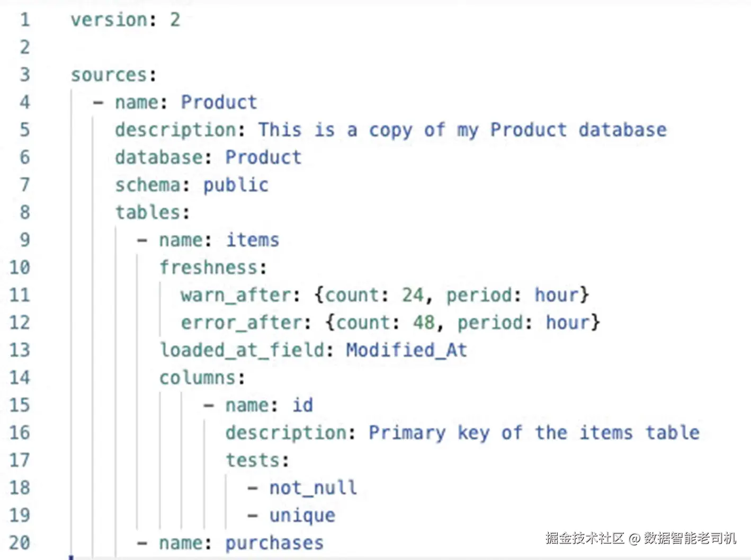Click the 'tables:' key on line 8
This screenshot has width=751, height=560.
(153, 212)
